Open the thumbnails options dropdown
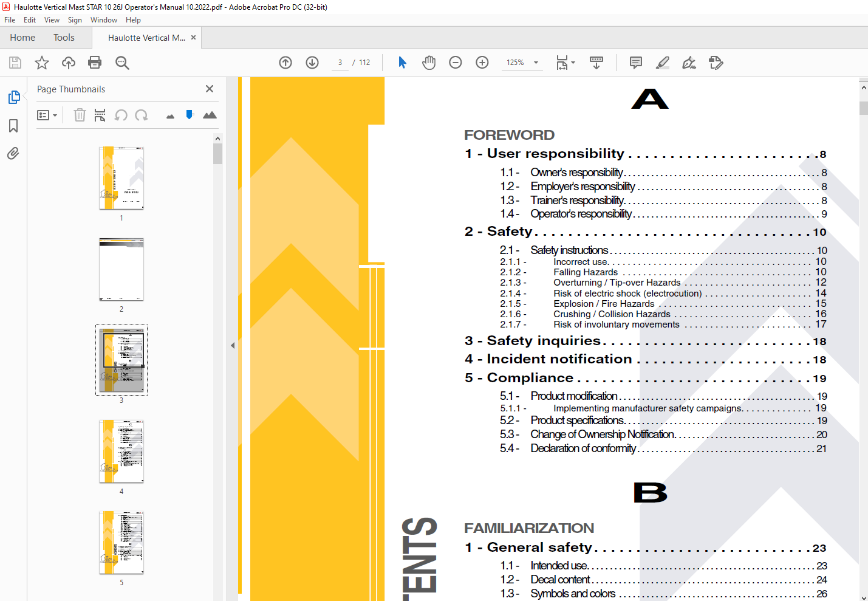 (x=47, y=115)
